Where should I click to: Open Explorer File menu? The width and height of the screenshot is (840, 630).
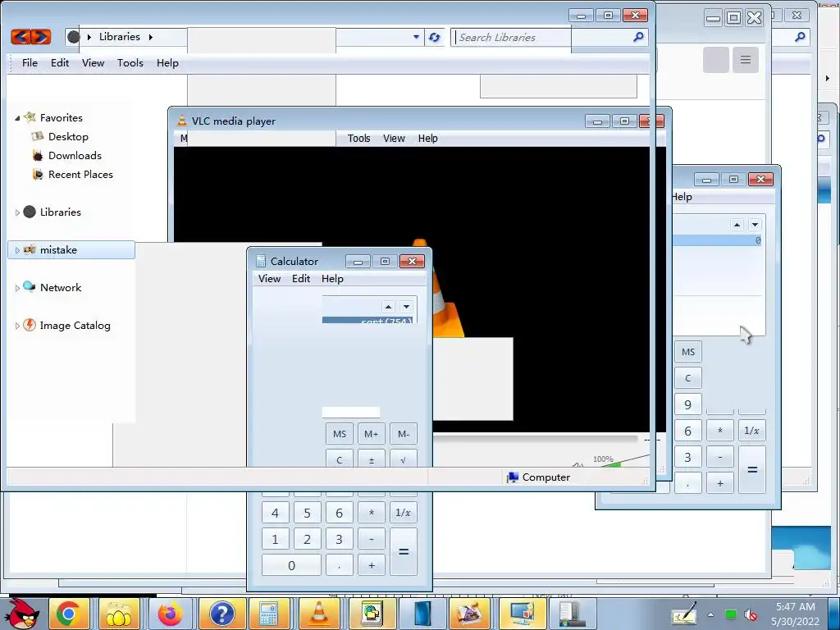[x=30, y=63]
